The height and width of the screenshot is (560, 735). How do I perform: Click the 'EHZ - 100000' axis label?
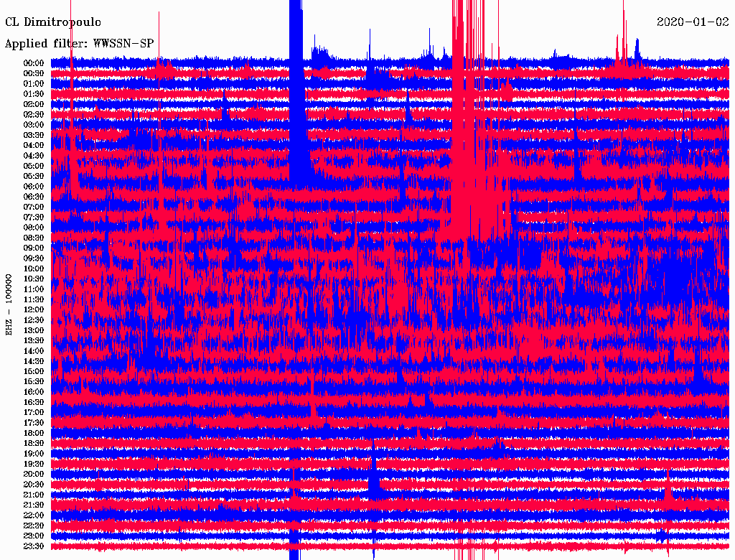pyautogui.click(x=9, y=304)
